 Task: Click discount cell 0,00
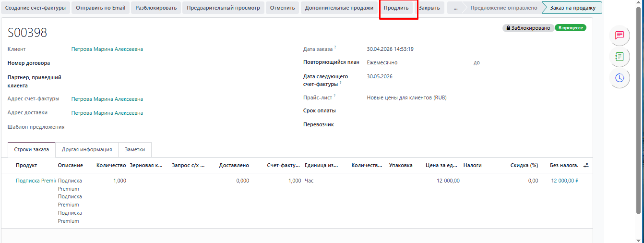point(533,181)
